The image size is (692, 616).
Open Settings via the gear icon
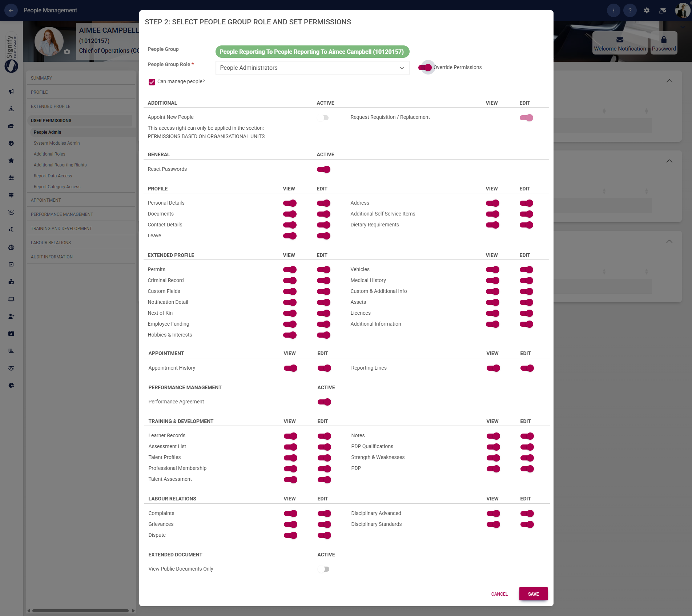tap(647, 10)
